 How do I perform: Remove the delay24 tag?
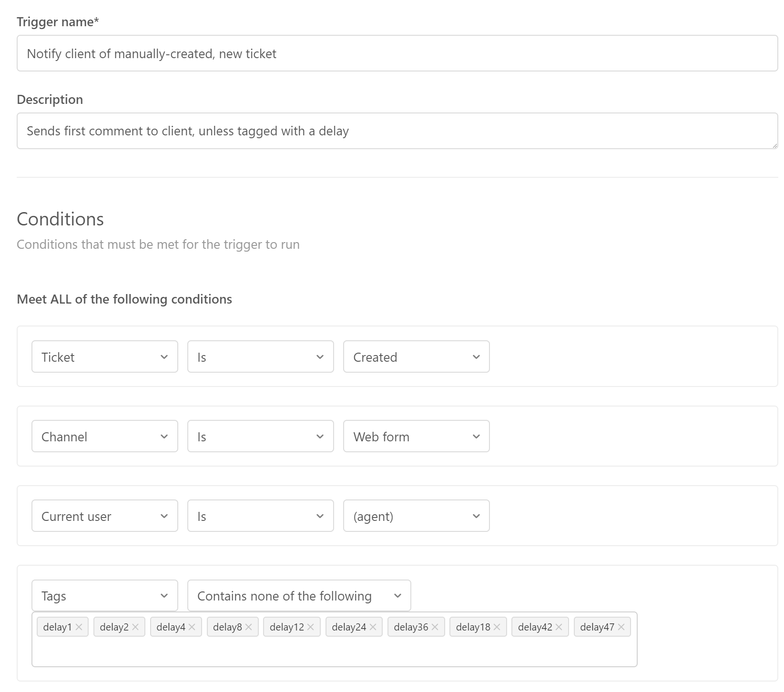click(x=373, y=627)
